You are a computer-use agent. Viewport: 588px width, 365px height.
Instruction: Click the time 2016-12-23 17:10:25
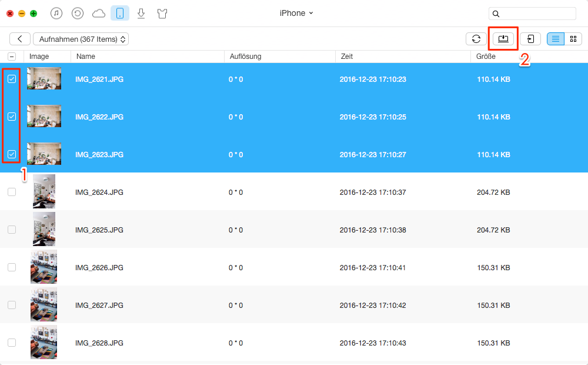pos(373,117)
